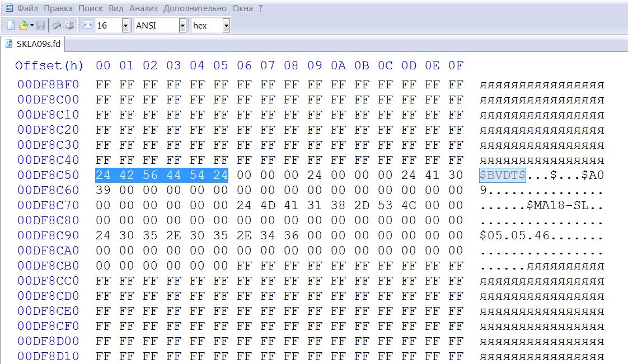The image size is (628, 364).
Task: Expand the recent files arrow beside Open
Action: coord(32,26)
